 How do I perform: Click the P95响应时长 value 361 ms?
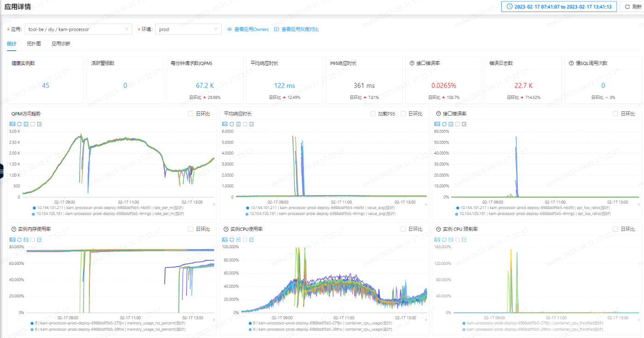tap(364, 86)
